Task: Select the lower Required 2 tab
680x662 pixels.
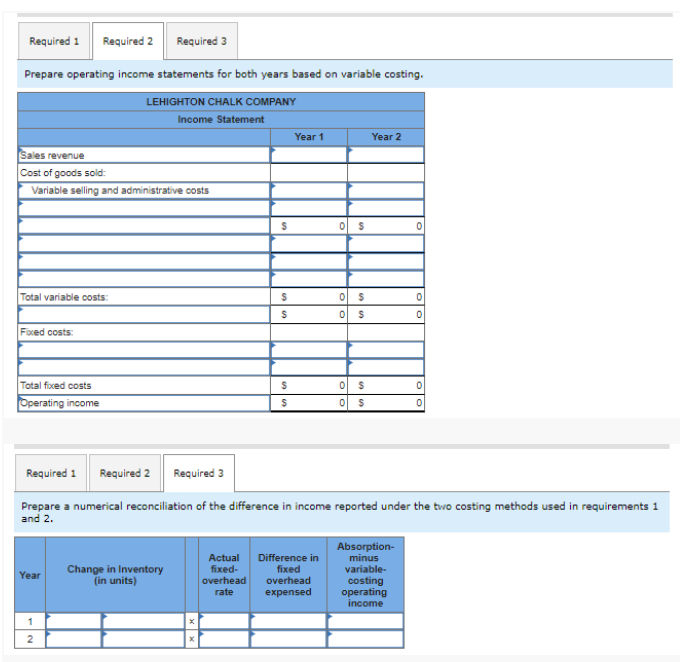Action: [125, 473]
